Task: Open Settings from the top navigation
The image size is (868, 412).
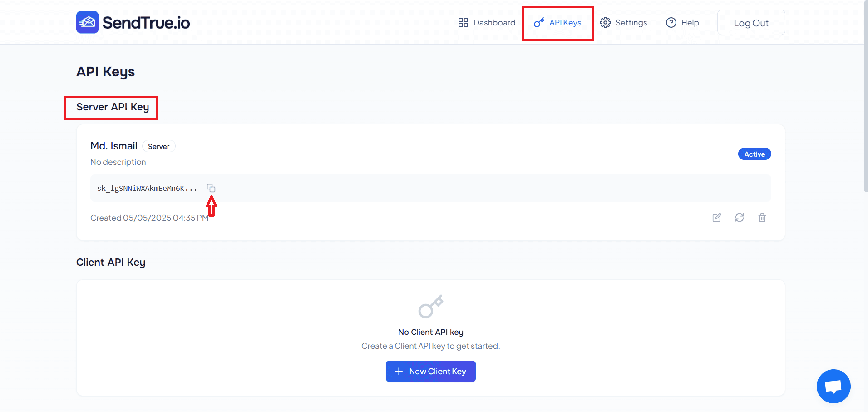Action: 623,23
